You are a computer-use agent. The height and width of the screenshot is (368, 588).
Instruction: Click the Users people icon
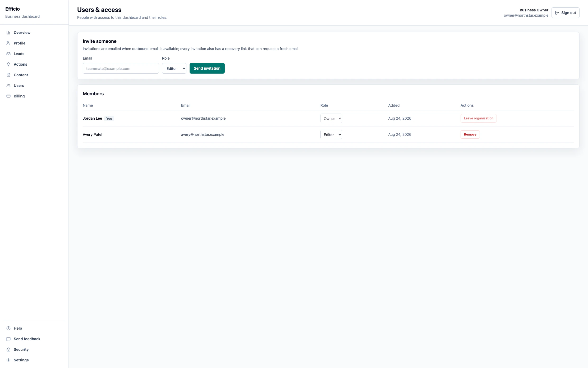tap(8, 86)
